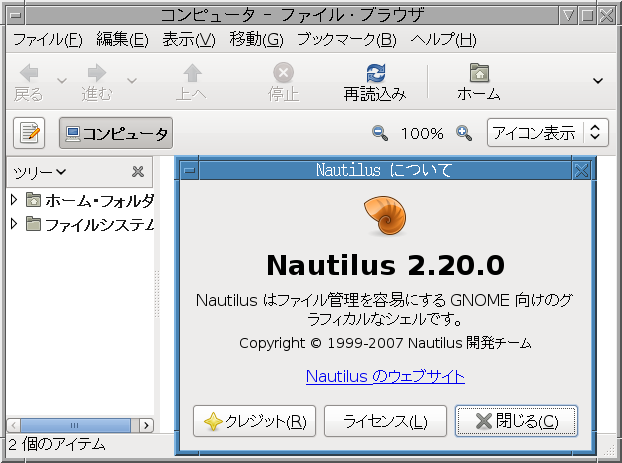Click the side pane horizontal scrollbar thumb
Viewport: 622px width, 463px height.
pos(75,425)
